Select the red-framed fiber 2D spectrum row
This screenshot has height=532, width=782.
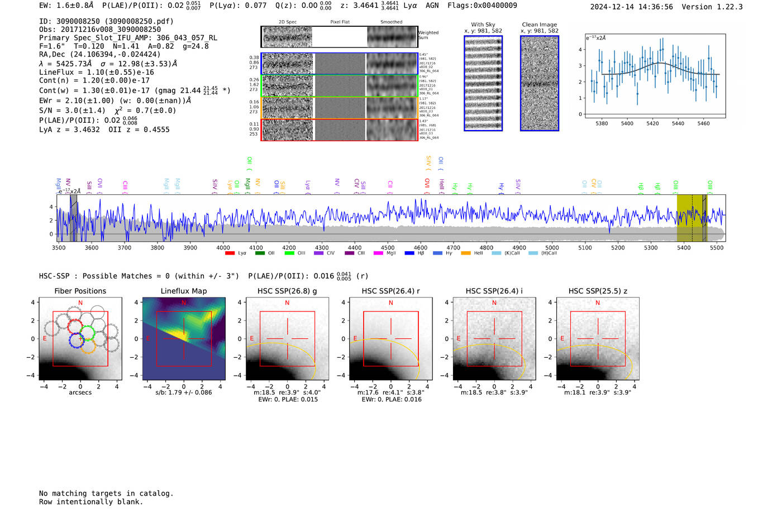[x=340, y=130]
